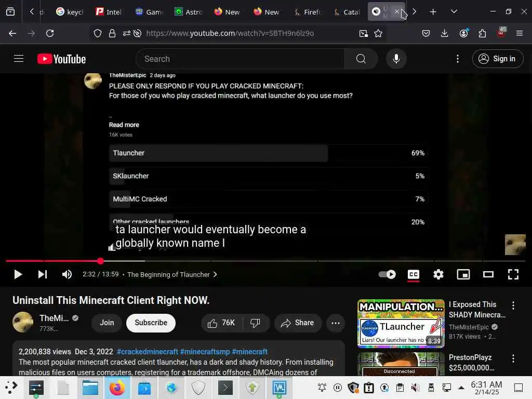Open YouTube settings three-dot menu

457,59
